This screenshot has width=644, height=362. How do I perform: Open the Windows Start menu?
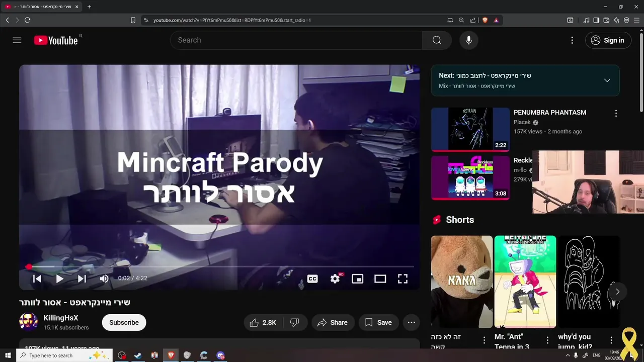8,355
